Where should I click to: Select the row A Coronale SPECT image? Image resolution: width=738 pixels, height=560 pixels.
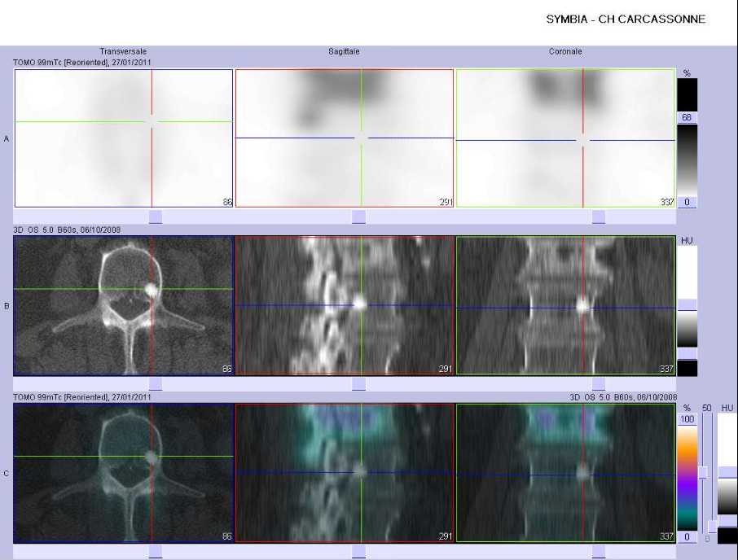(566, 138)
